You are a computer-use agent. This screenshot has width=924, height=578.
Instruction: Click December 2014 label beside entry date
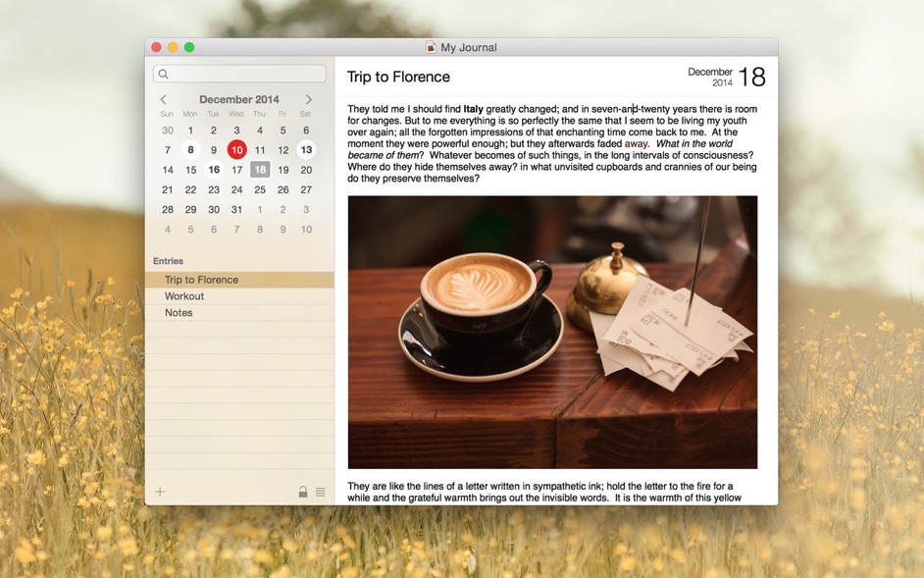point(710,78)
